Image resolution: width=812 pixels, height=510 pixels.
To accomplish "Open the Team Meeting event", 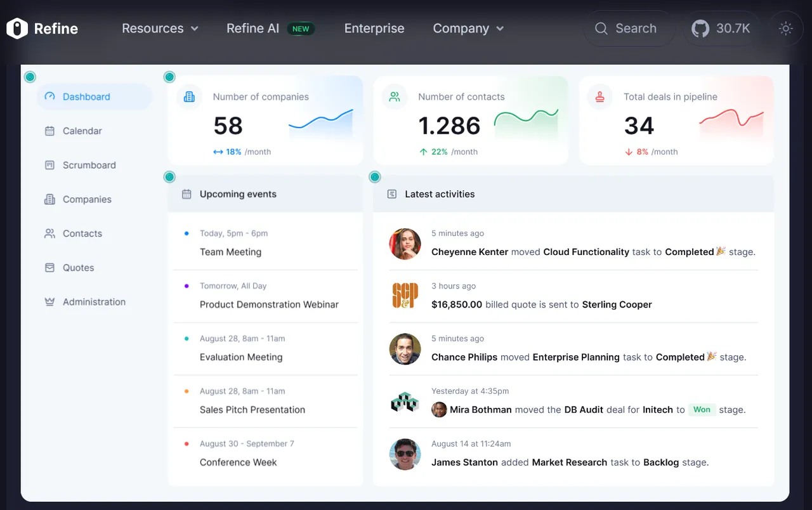I will point(230,252).
